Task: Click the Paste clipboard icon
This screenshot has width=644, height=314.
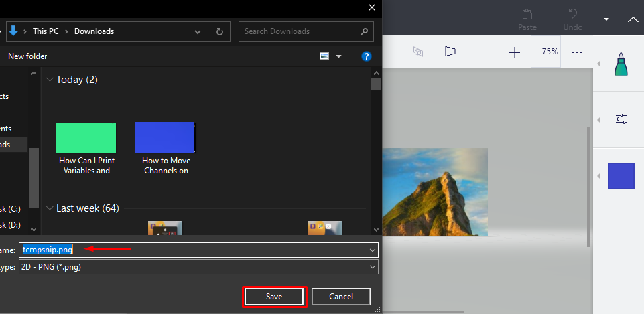Action: pos(527,15)
